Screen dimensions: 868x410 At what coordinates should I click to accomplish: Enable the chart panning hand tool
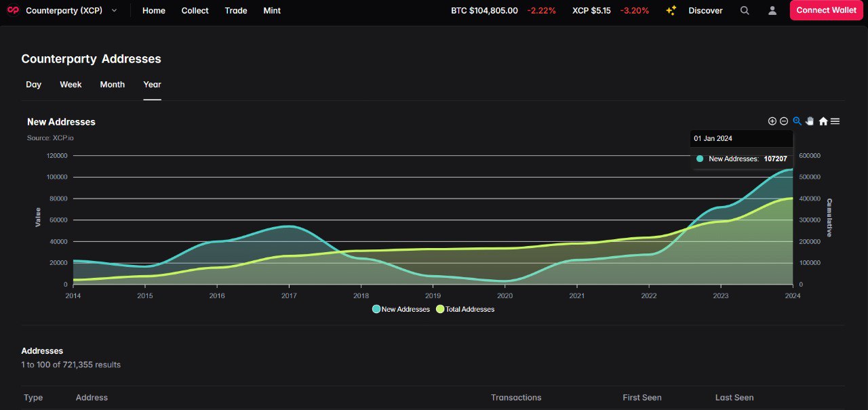[810, 121]
